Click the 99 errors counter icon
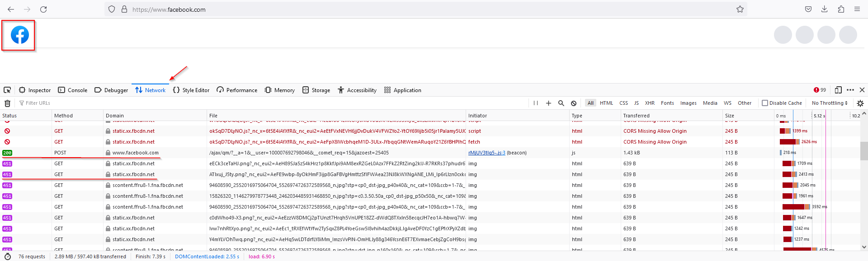This screenshot has width=868, height=261. click(x=820, y=90)
